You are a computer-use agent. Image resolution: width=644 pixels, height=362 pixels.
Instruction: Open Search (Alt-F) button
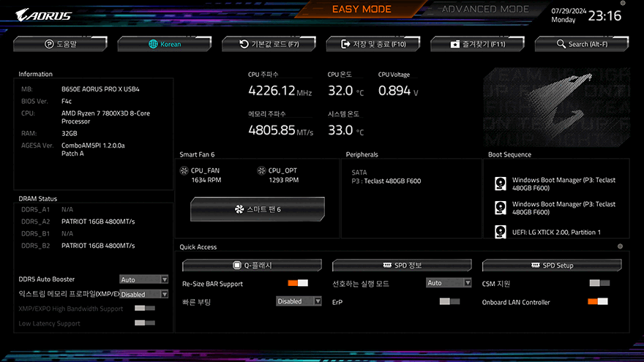pyautogui.click(x=582, y=44)
